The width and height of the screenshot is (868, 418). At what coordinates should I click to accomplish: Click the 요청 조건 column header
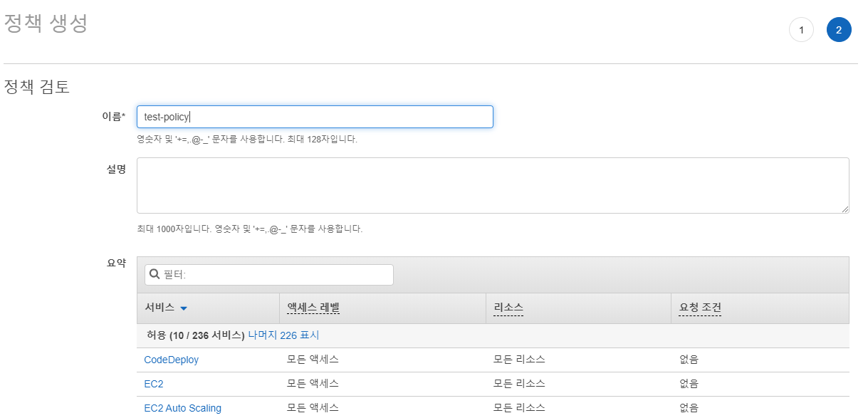tap(701, 308)
